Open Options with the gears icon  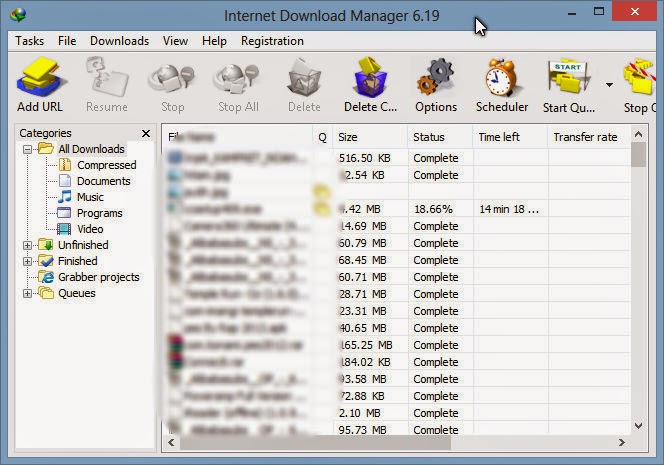pyautogui.click(x=436, y=77)
